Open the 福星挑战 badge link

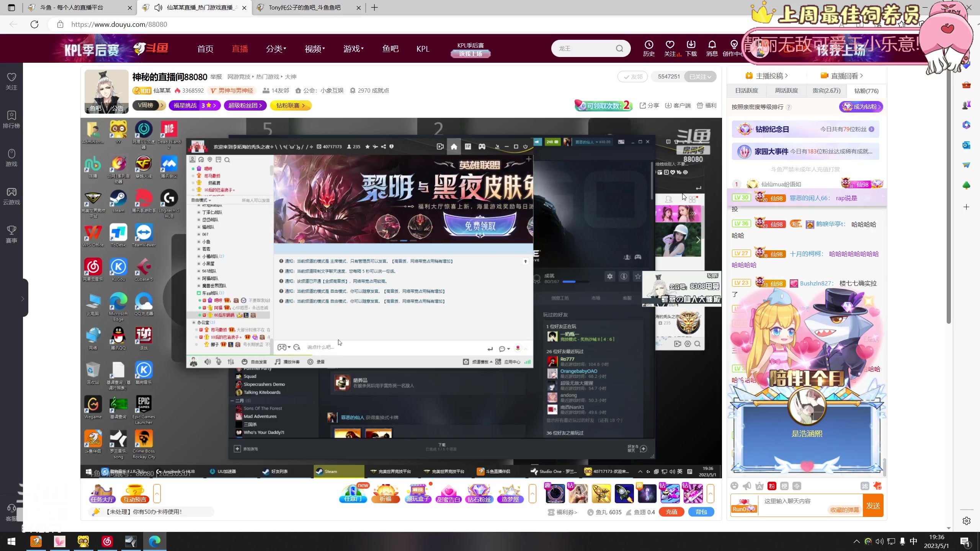coord(195,105)
